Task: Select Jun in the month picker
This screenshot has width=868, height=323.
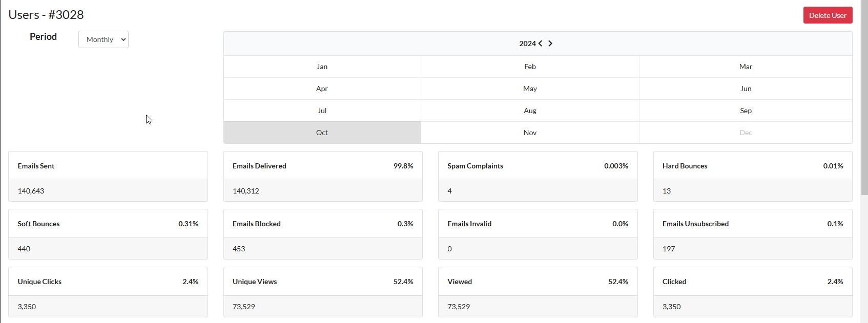Action: coord(746,89)
